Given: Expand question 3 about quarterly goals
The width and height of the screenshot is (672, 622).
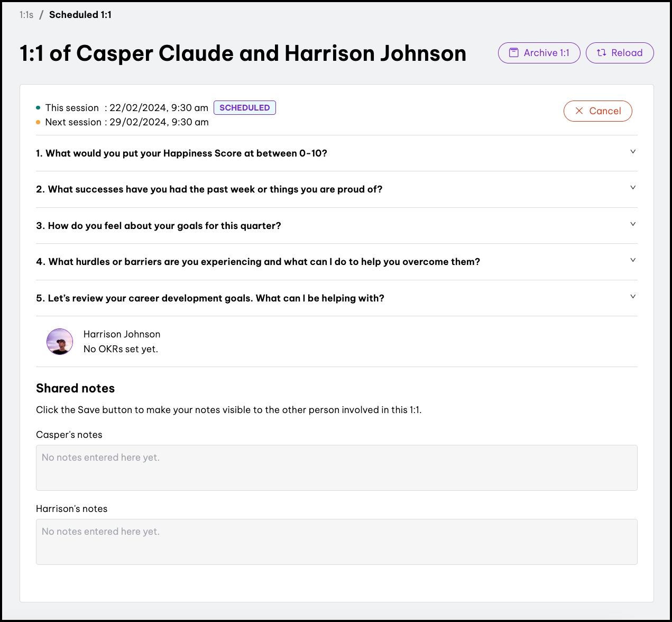Looking at the screenshot, I should pos(632,224).
